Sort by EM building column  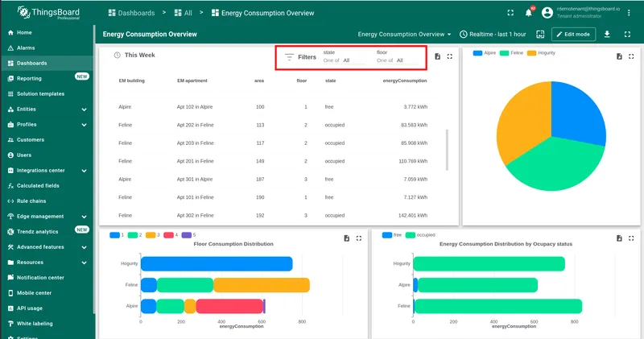click(131, 81)
